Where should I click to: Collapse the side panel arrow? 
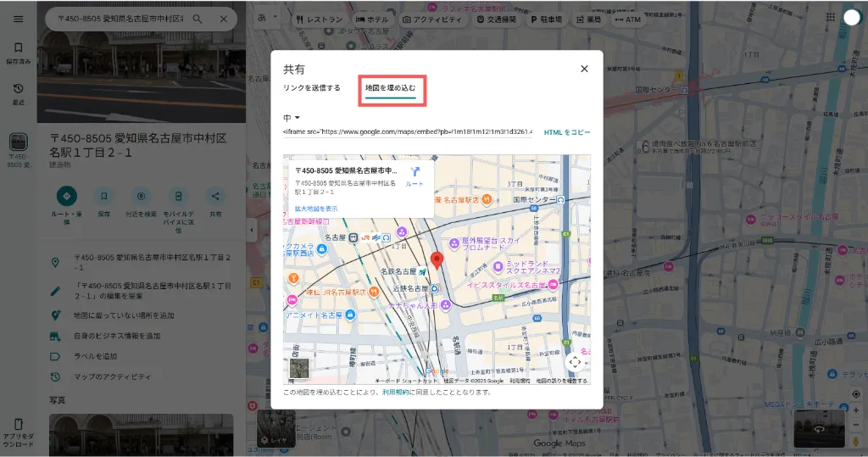252,230
